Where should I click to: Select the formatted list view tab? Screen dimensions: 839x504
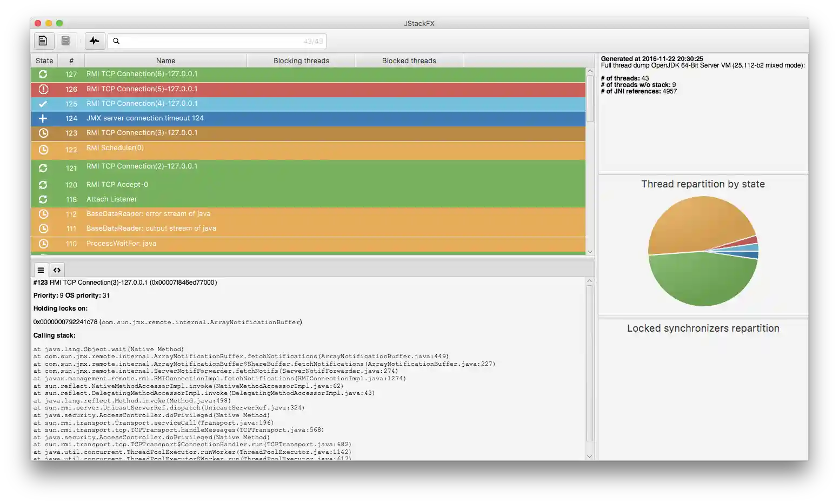pyautogui.click(x=41, y=270)
